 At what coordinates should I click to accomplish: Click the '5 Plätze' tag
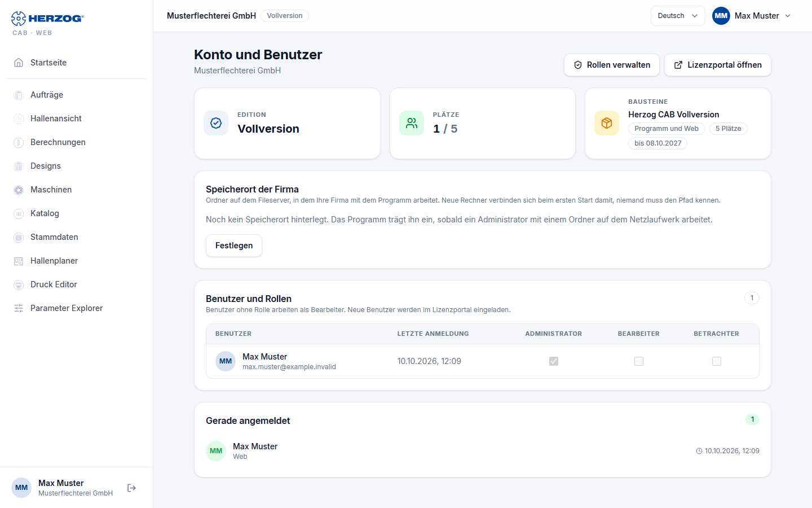coord(729,129)
